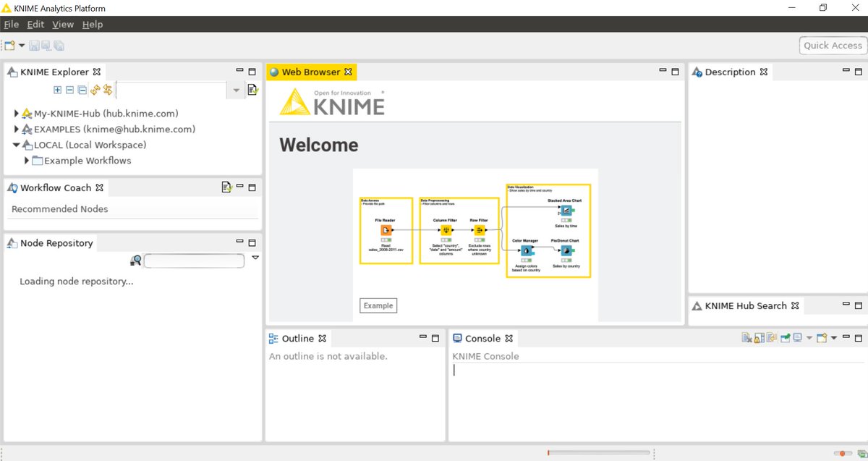The width and height of the screenshot is (868, 461).
Task: Select My-KNIME-Hub (hub.knime.com) entry
Action: [x=106, y=114]
